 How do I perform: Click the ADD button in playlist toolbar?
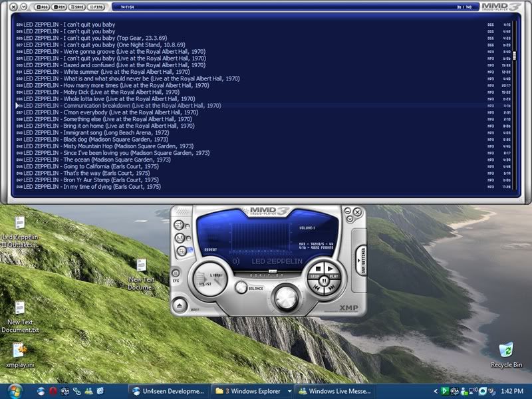tap(42, 7)
